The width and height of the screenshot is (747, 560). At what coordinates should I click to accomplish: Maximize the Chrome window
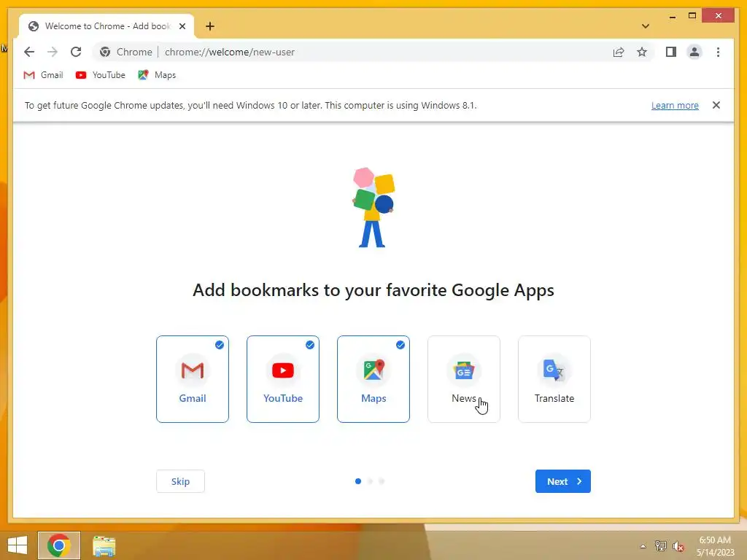692,16
